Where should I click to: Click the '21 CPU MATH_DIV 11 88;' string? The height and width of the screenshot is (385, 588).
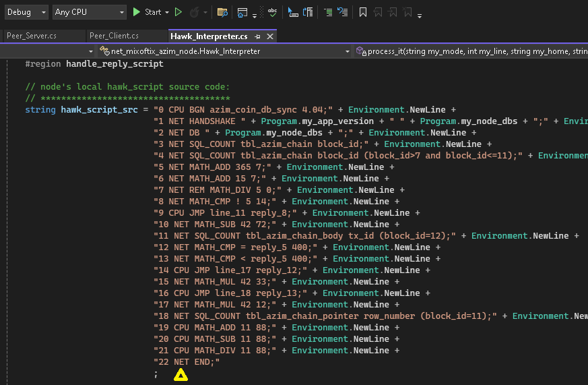pyautogui.click(x=215, y=351)
